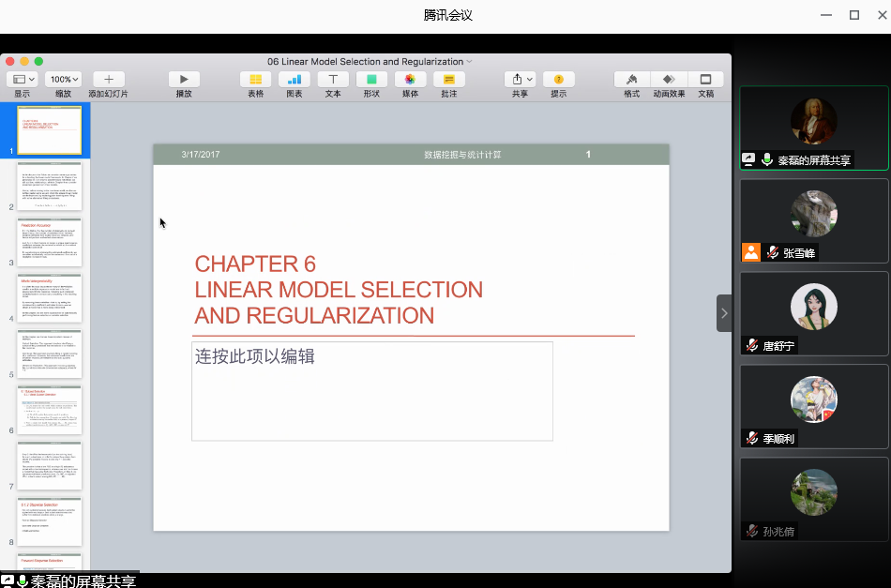Screen dimensions: 891x588
Task: Click the subtitle placeholder 连按此项以编辑
Action: pos(371,390)
